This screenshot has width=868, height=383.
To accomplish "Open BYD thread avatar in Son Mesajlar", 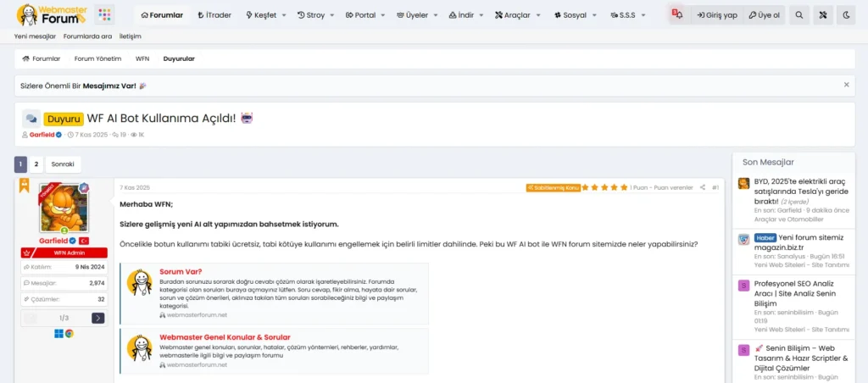I will 743,183.
